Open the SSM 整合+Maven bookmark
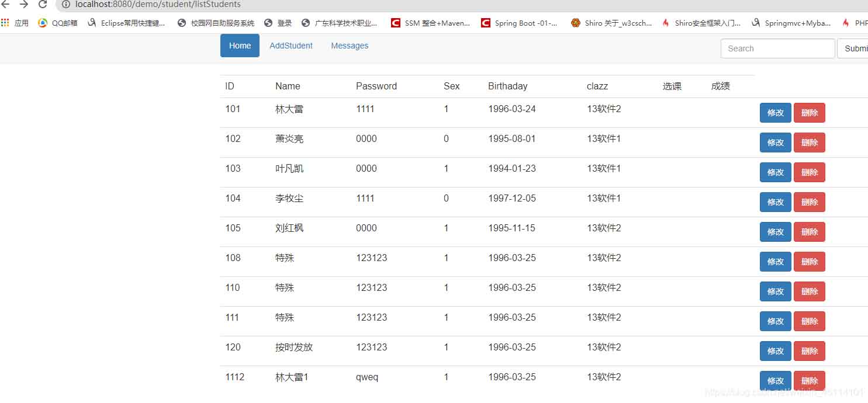The height and width of the screenshot is (403, 868). pyautogui.click(x=431, y=23)
